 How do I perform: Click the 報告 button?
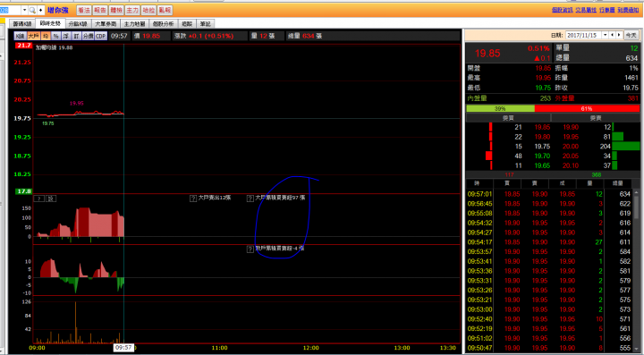tap(100, 10)
